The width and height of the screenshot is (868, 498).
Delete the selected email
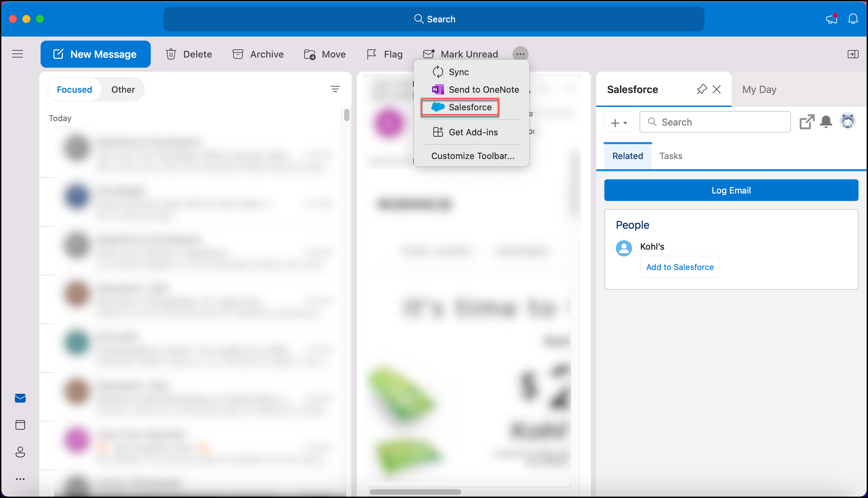(189, 54)
